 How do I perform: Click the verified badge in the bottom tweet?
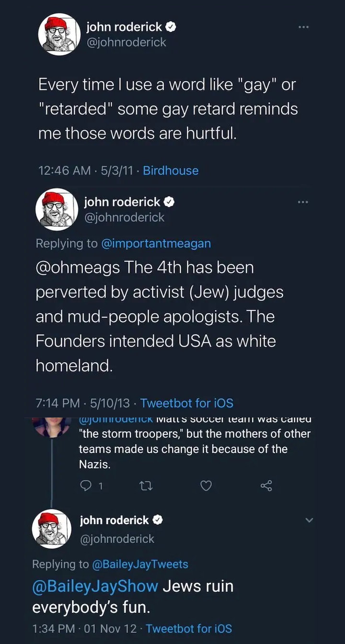[158, 520]
